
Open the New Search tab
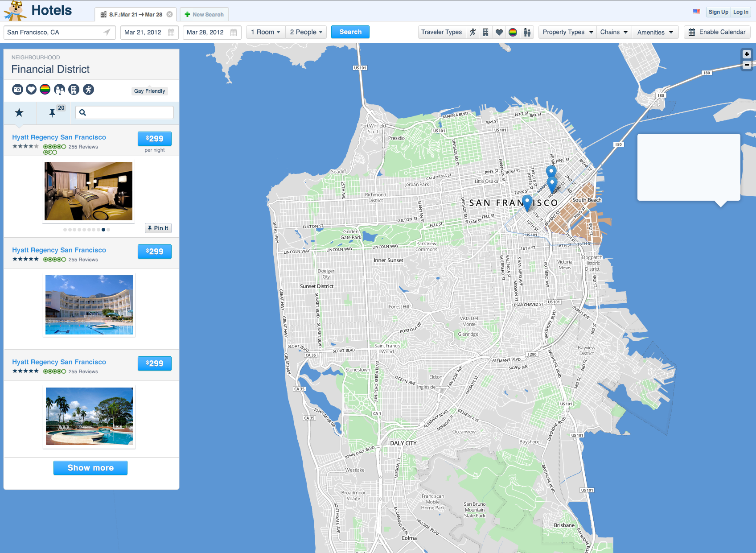click(205, 14)
